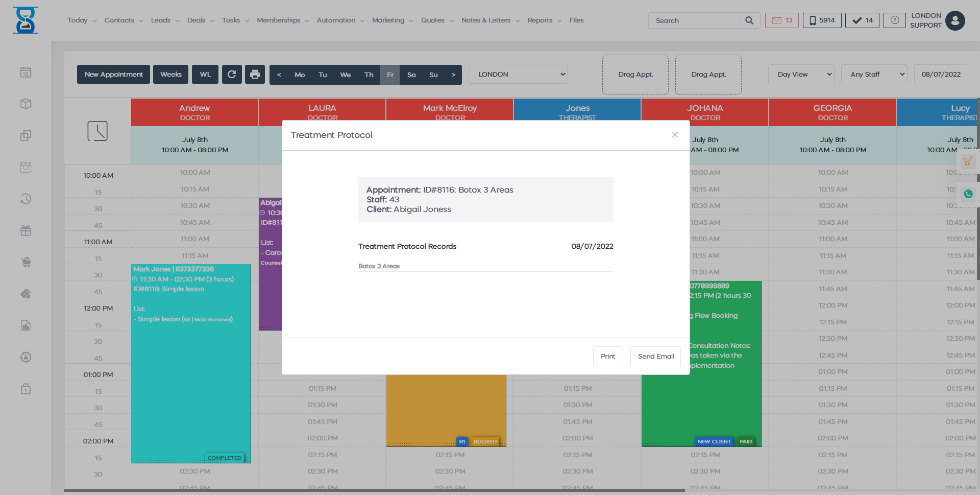Screen dimensions: 980x495
Task: Click the refresh calendar icon button
Action: click(232, 75)
